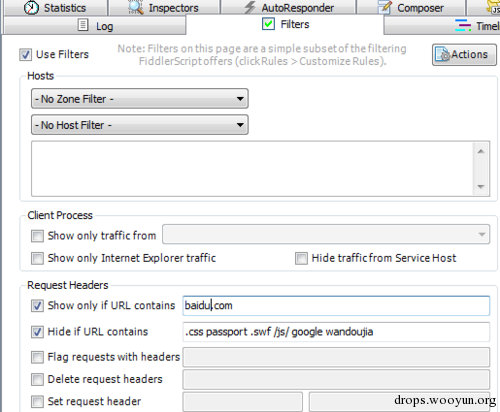This screenshot has height=412, width=500.
Task: Enable Show only Internet Explorer traffic
Action: click(x=37, y=258)
